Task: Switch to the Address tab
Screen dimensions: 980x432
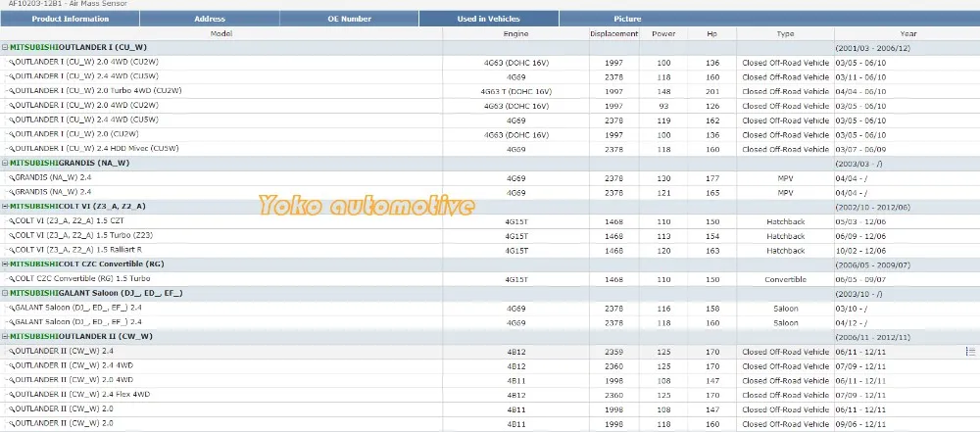Action: pos(210,19)
